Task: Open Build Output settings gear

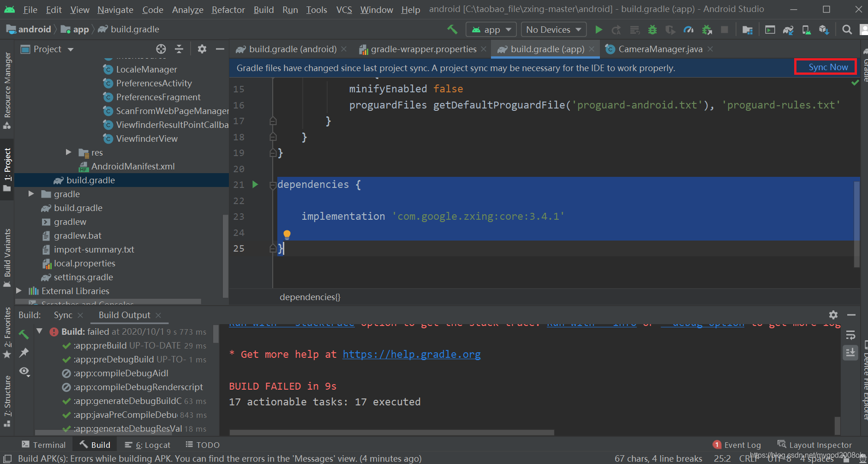Action: (x=833, y=315)
